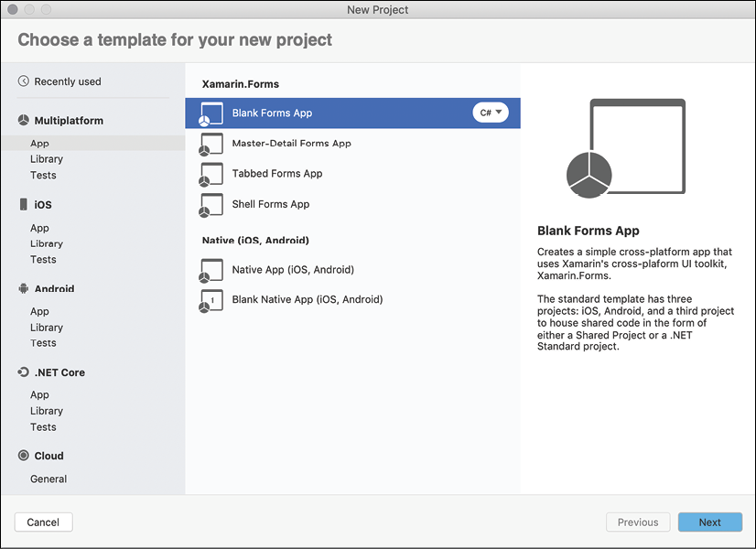Select Library under Multiplatform
This screenshot has width=756, height=549.
(x=47, y=159)
